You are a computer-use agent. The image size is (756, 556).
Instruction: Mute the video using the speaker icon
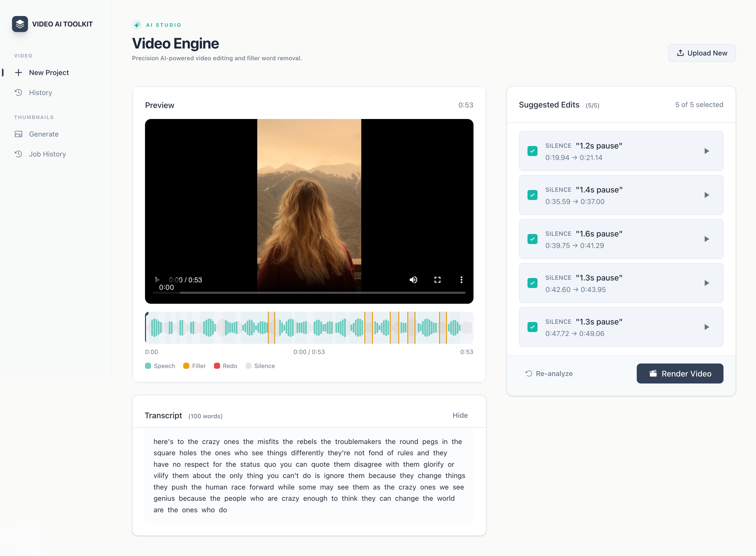coord(413,280)
